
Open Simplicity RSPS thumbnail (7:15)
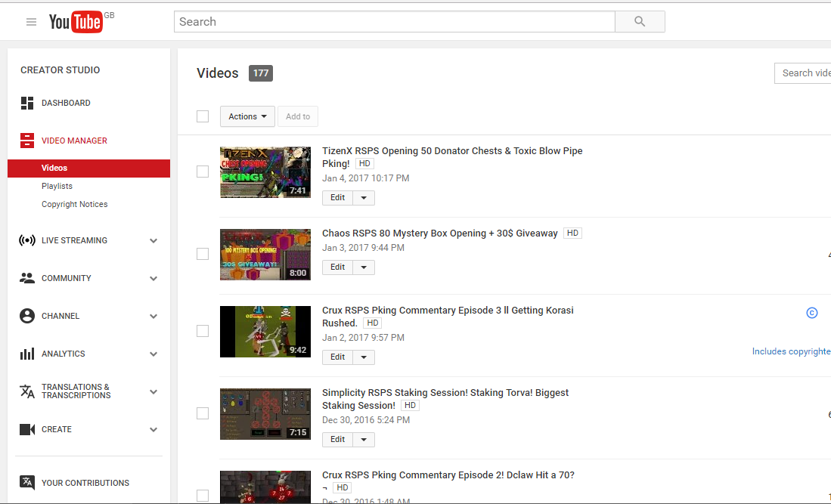point(265,414)
